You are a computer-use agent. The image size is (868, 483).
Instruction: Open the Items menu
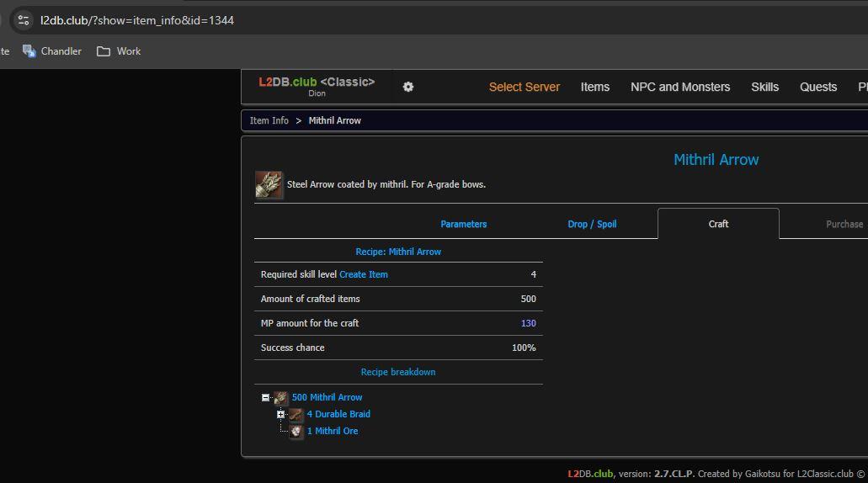[x=594, y=87]
